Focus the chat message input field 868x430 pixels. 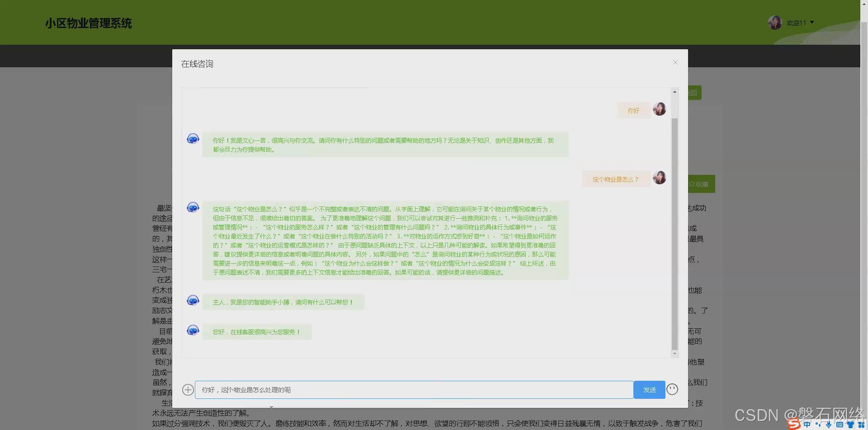point(414,390)
